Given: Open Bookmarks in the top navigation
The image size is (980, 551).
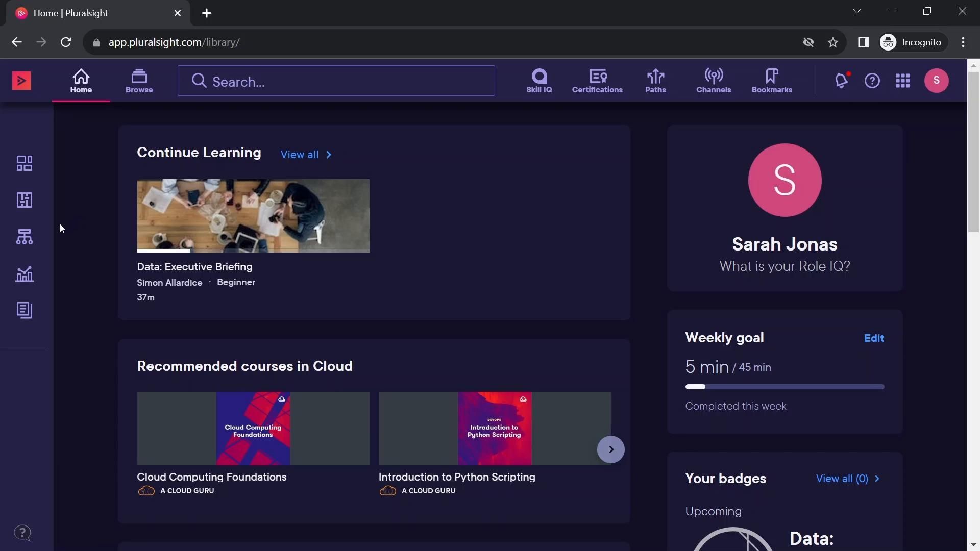Looking at the screenshot, I should pyautogui.click(x=772, y=81).
